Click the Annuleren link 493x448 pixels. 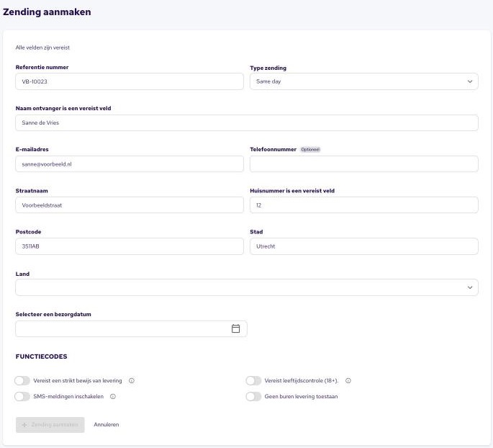click(x=107, y=424)
